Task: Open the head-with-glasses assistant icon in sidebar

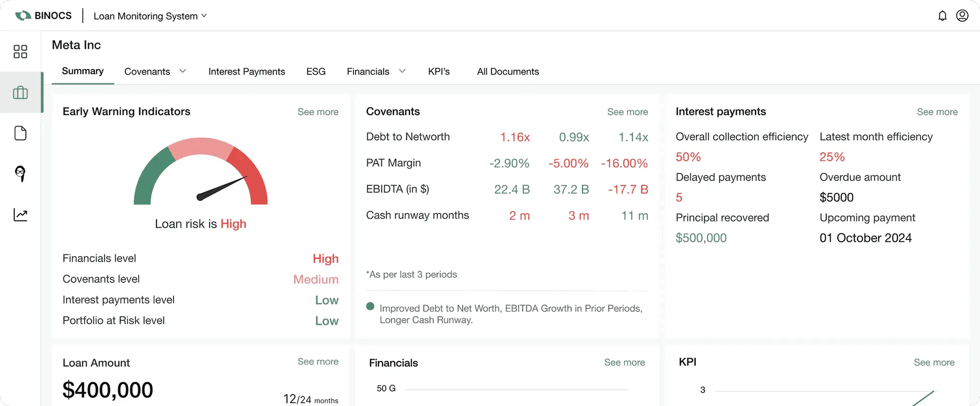Action: pyautogui.click(x=20, y=174)
